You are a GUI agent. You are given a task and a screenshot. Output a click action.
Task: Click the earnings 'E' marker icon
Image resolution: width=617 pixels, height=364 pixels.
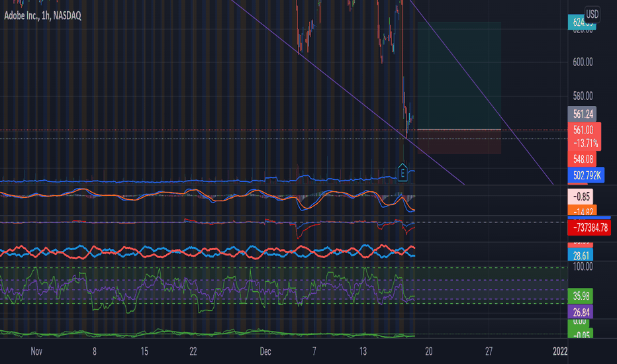402,172
